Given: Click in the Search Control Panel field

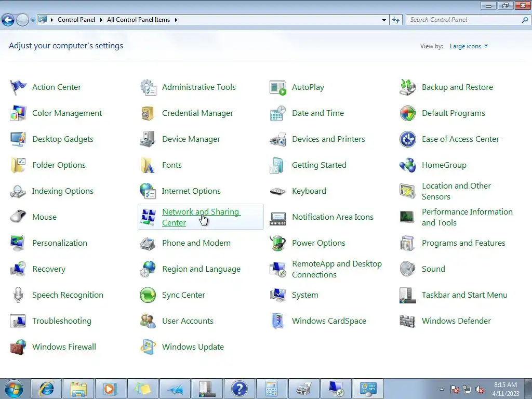Looking at the screenshot, I should pos(463,20).
